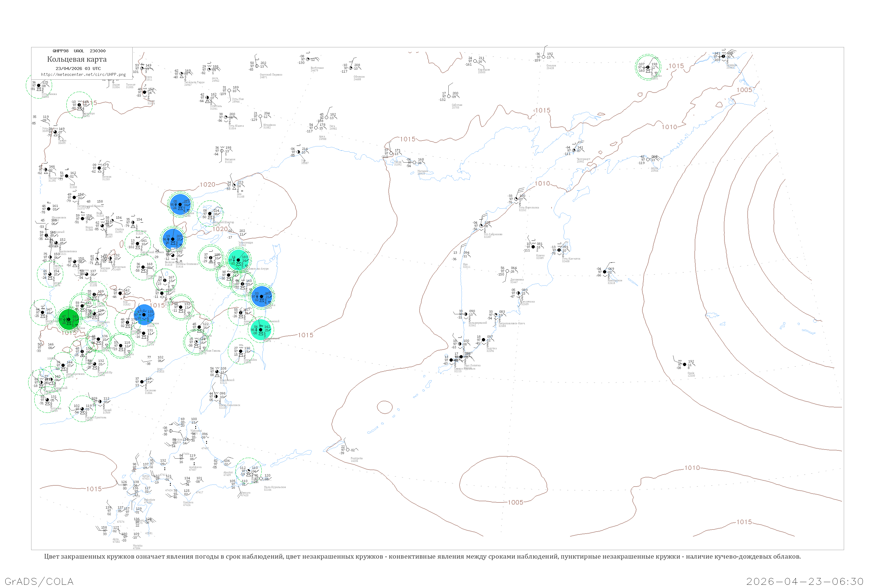Click the green filled circle near Ленинское
This screenshot has width=882, height=588.
[69, 320]
